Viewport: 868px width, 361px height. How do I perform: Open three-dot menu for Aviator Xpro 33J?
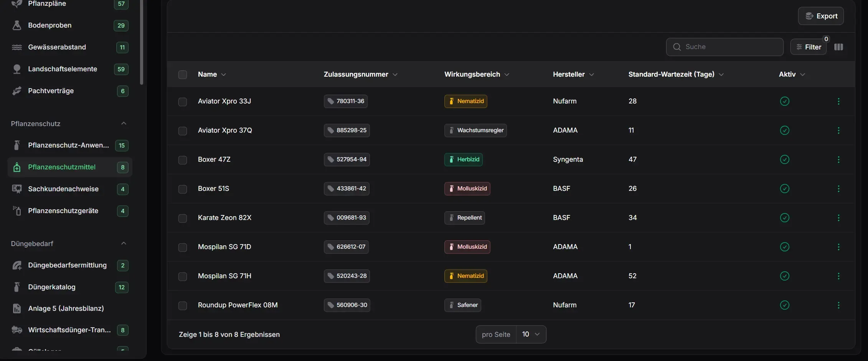838,101
